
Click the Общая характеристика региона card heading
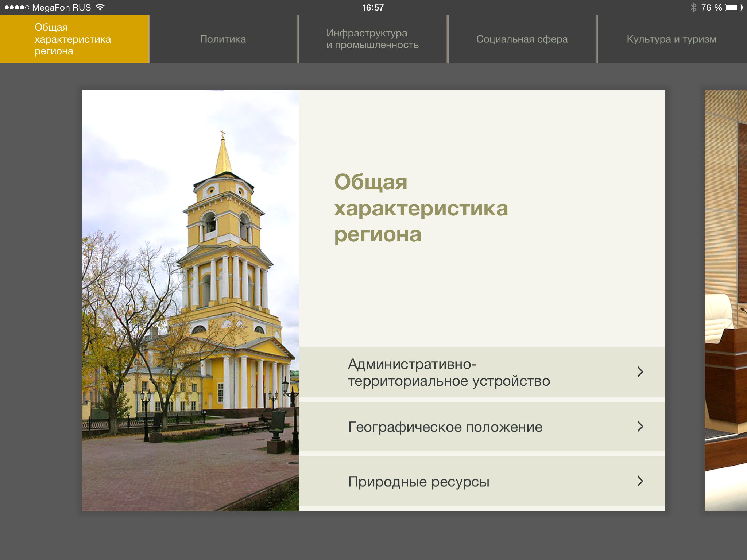coord(421,208)
